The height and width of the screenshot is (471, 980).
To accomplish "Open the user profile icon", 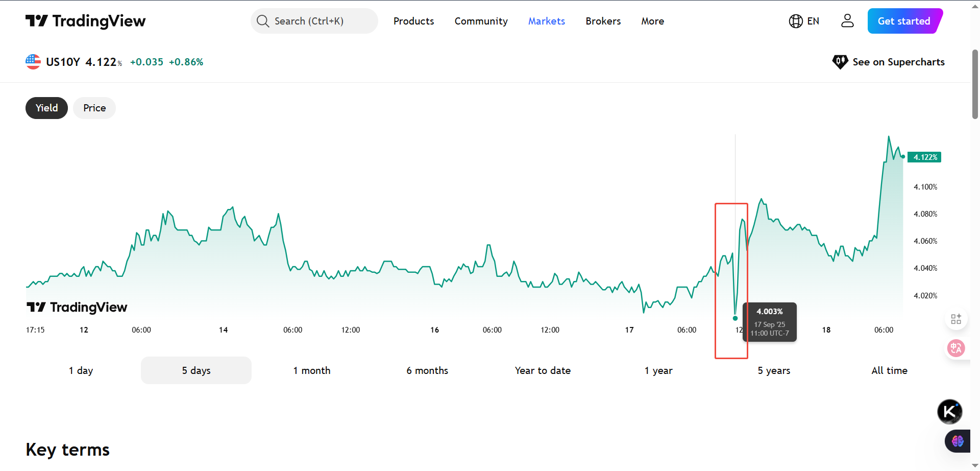I will coord(847,21).
